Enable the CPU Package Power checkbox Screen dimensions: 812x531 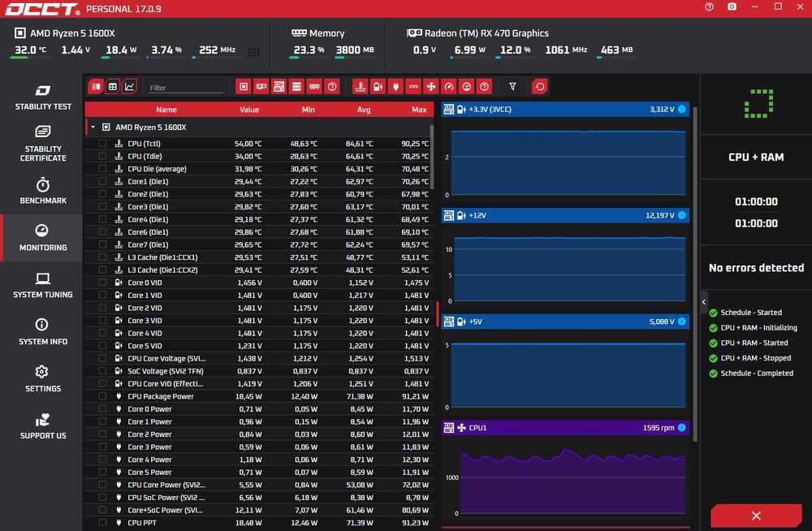point(102,396)
